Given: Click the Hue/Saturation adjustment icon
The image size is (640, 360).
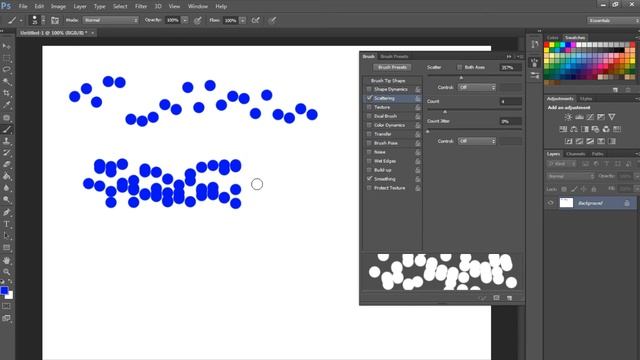Looking at the screenshot, I should [x=563, y=129].
